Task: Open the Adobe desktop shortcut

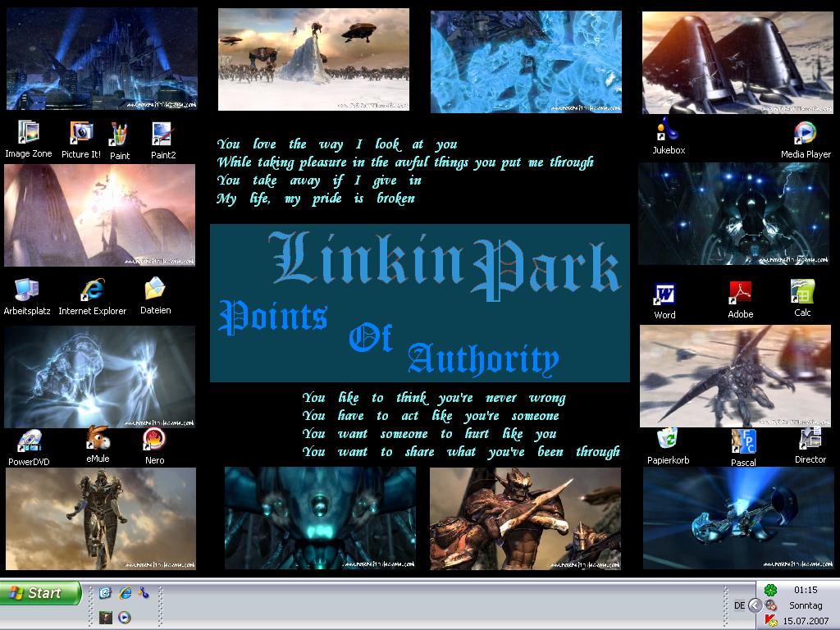Action: click(x=740, y=294)
